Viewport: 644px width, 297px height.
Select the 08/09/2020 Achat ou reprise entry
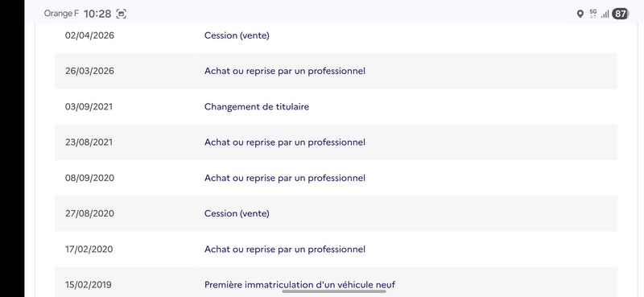click(336, 178)
